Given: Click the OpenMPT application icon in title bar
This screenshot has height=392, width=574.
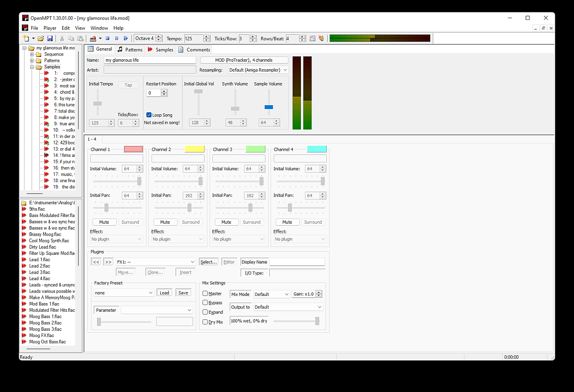Looking at the screenshot, I should coord(25,18).
